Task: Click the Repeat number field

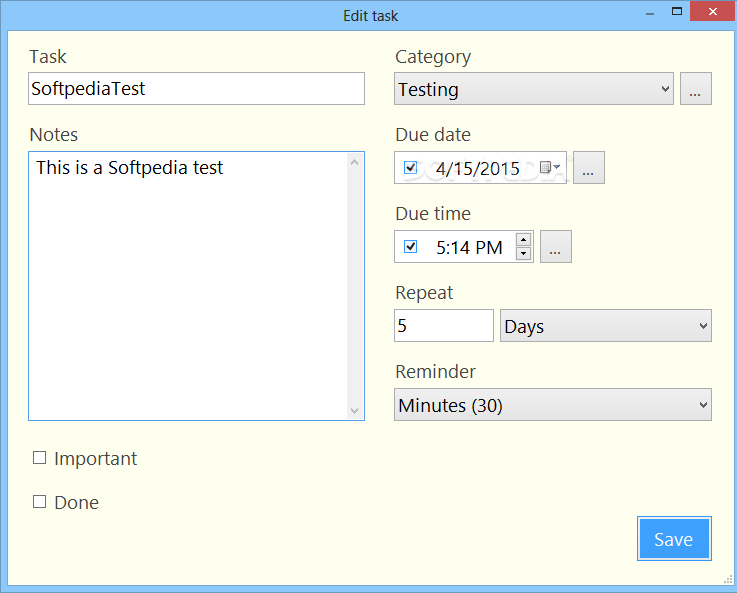Action: [444, 325]
